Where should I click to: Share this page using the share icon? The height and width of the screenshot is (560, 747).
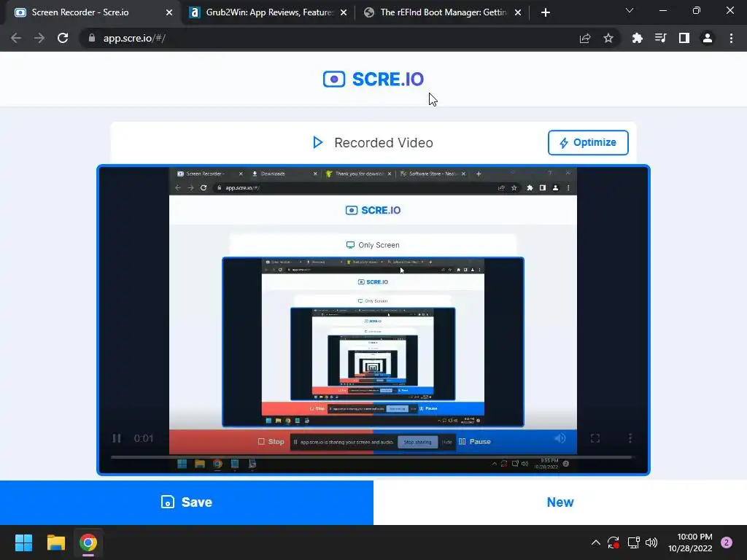click(585, 38)
